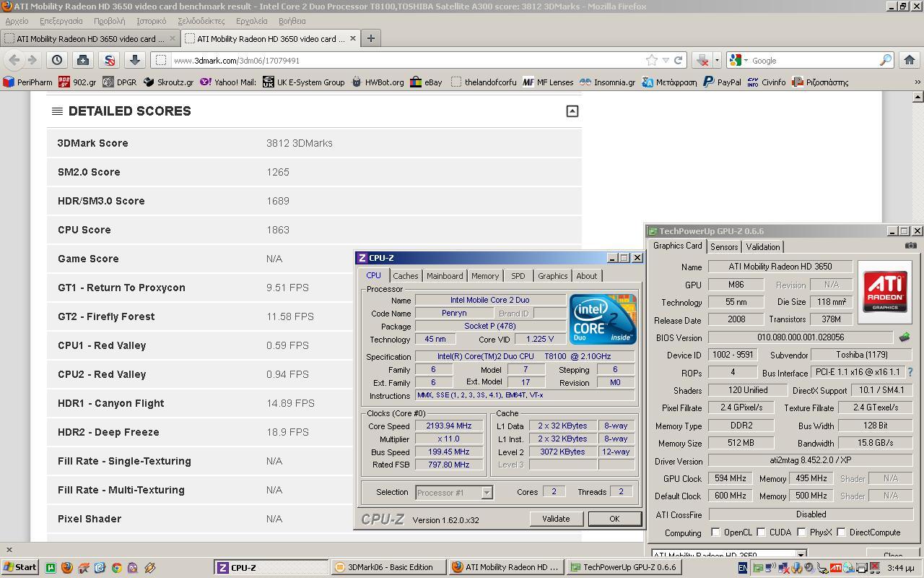Screen dimensions: 924x578
Task: Open the Ριζοσπάστης bookmark
Action: (820, 82)
